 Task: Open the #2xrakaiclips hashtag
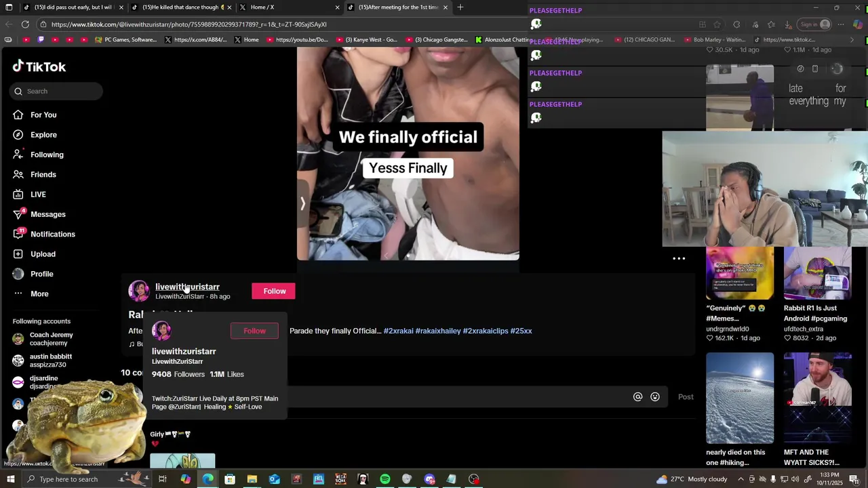pos(486,331)
